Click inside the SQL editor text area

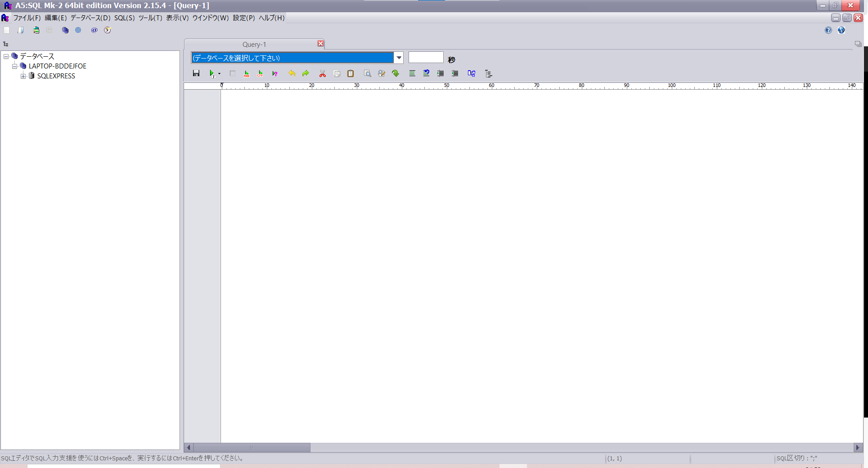coord(541,266)
